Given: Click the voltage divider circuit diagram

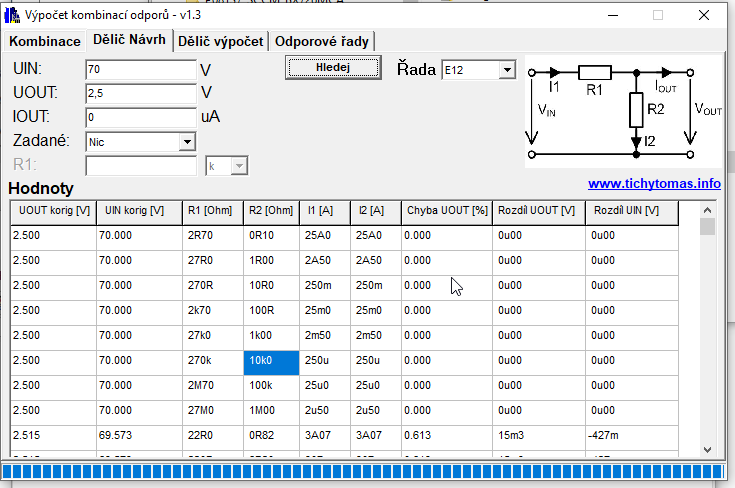Looking at the screenshot, I should point(624,110).
